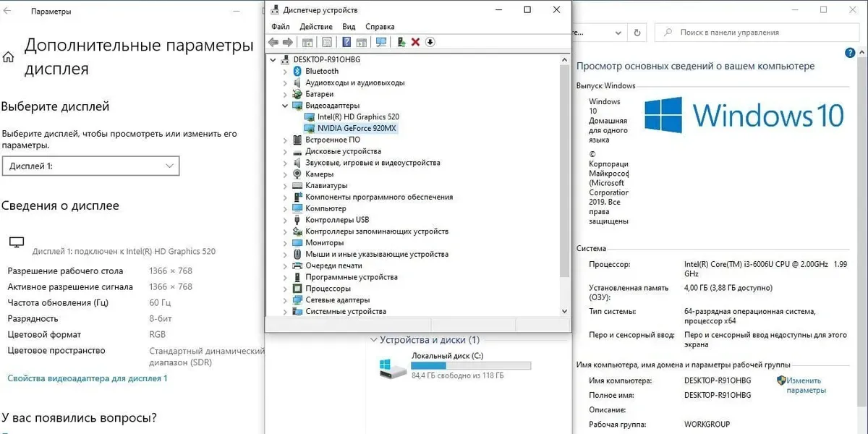Click the Локальный диск (C:) usage bar
Image resolution: width=868 pixels, height=434 pixels.
[x=471, y=366]
